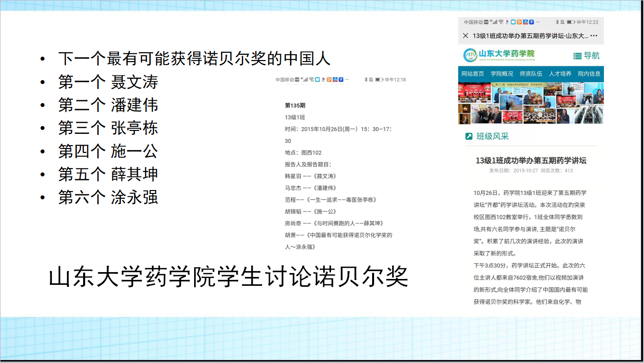Click the muted bell icon in 12:18 status bar
The height and width of the screenshot is (363, 644).
(371, 80)
